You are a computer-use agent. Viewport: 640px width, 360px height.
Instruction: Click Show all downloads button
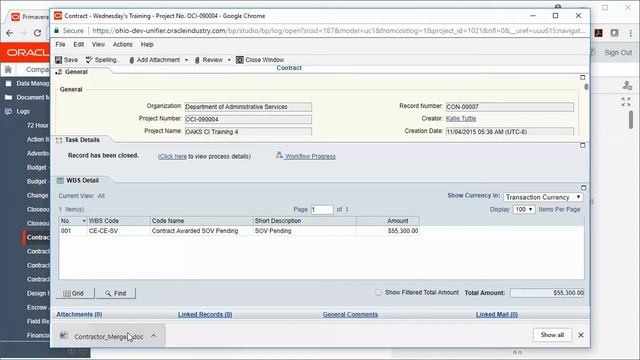(552, 335)
